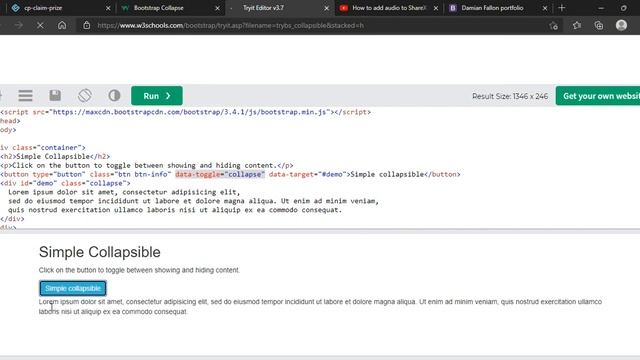
Task: Click the Lorem ipsum paragraph in result pane
Action: tap(320, 307)
